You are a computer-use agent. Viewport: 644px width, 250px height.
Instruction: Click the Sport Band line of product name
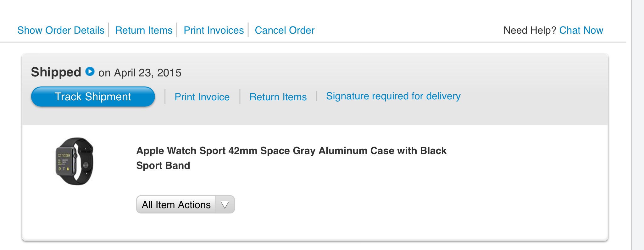(x=163, y=165)
